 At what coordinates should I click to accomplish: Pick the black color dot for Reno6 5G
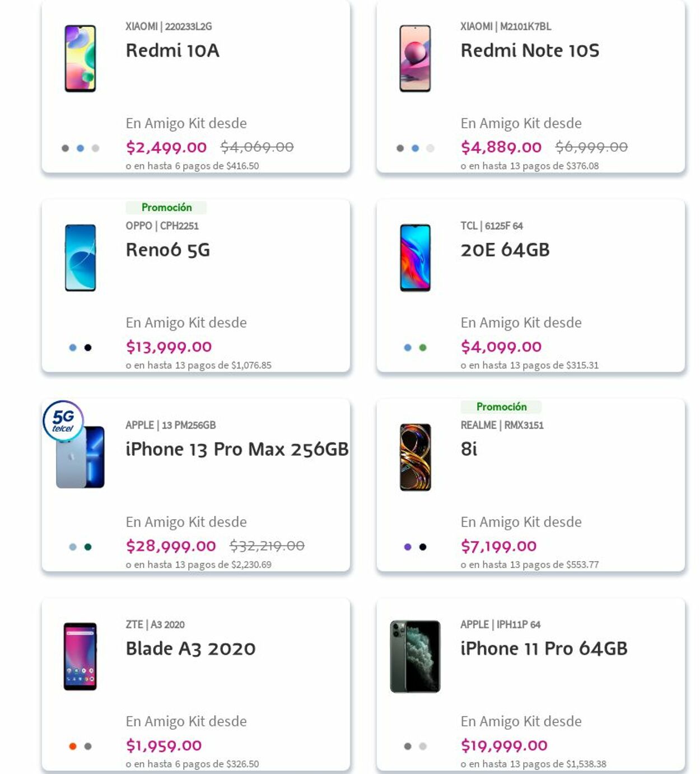(x=88, y=348)
